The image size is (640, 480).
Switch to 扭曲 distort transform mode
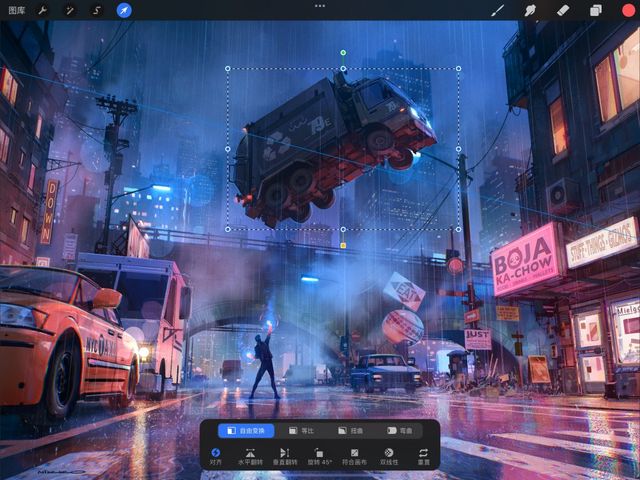tap(351, 430)
